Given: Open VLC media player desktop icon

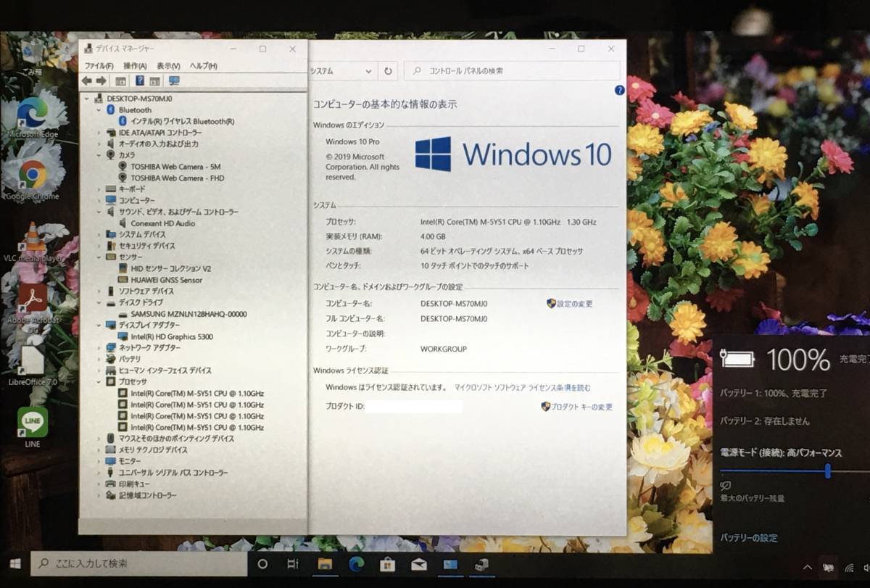Looking at the screenshot, I should pyautogui.click(x=33, y=242).
